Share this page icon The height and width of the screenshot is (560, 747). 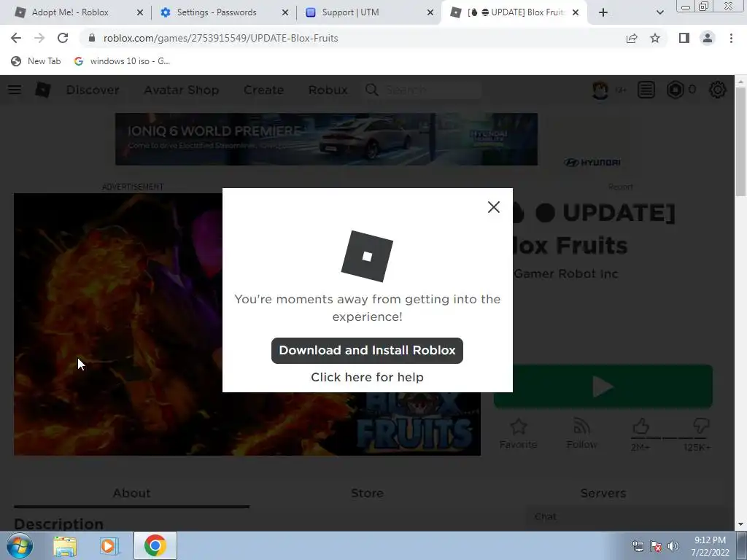(x=632, y=38)
